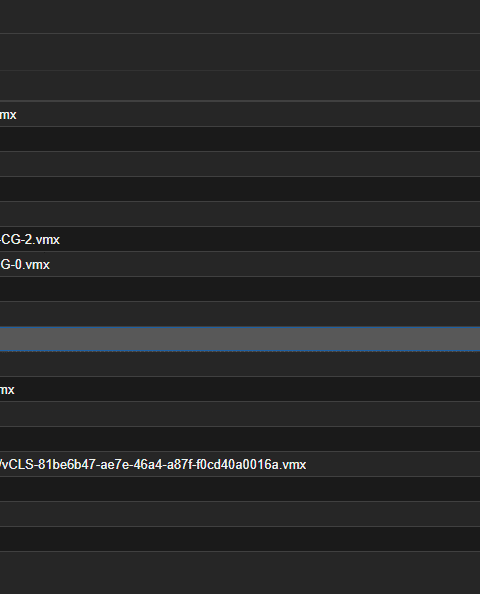Click the highlighted gray selected row

click(240, 339)
